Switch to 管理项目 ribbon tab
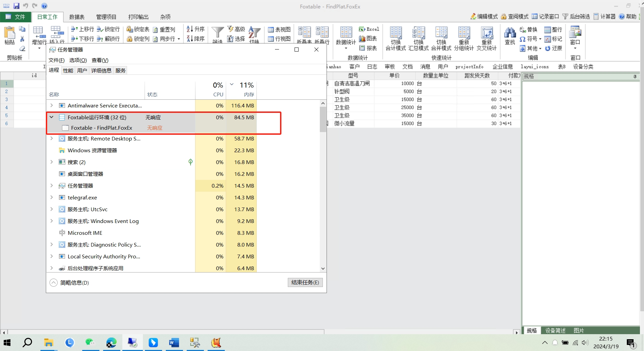The height and width of the screenshot is (351, 644). tap(106, 17)
